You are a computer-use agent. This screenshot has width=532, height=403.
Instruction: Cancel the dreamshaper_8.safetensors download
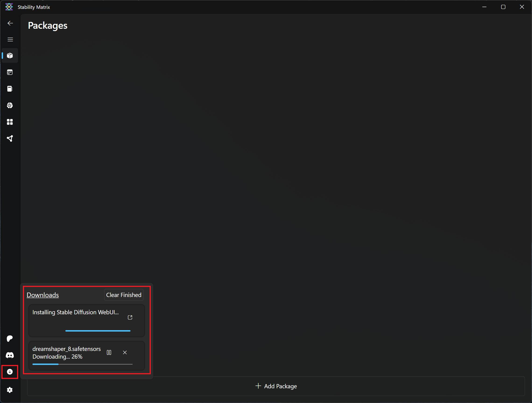(x=125, y=353)
